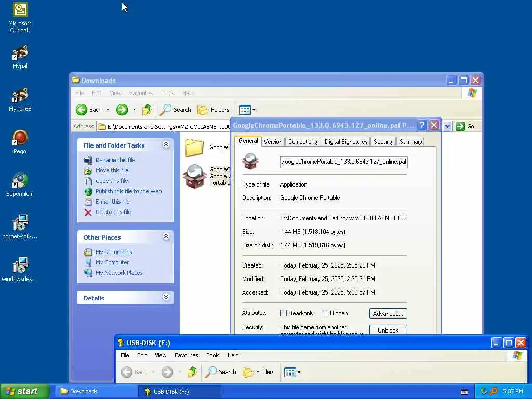
Task: Toggle Folders pane in USB-DISK window
Action: (x=259, y=372)
